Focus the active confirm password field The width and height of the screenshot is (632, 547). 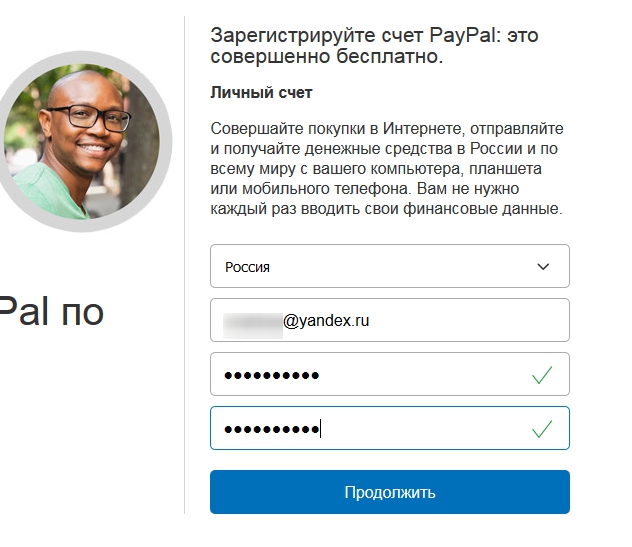pos(389,428)
